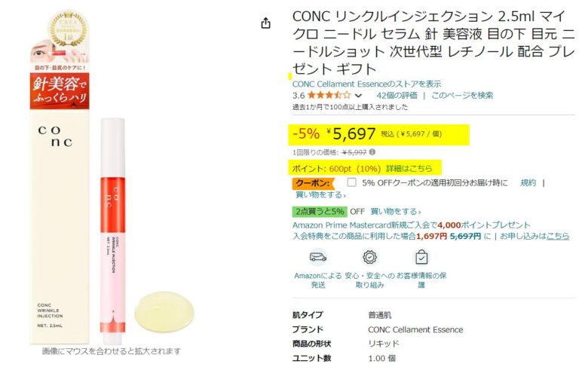Click the green 2点買うと5% badge
588x370 pixels.
click(320, 212)
